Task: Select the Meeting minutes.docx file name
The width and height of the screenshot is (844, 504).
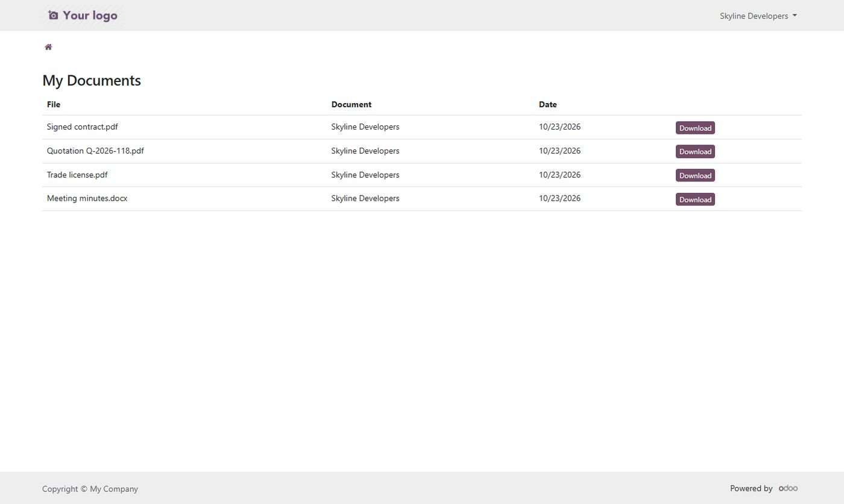Action: (87, 198)
